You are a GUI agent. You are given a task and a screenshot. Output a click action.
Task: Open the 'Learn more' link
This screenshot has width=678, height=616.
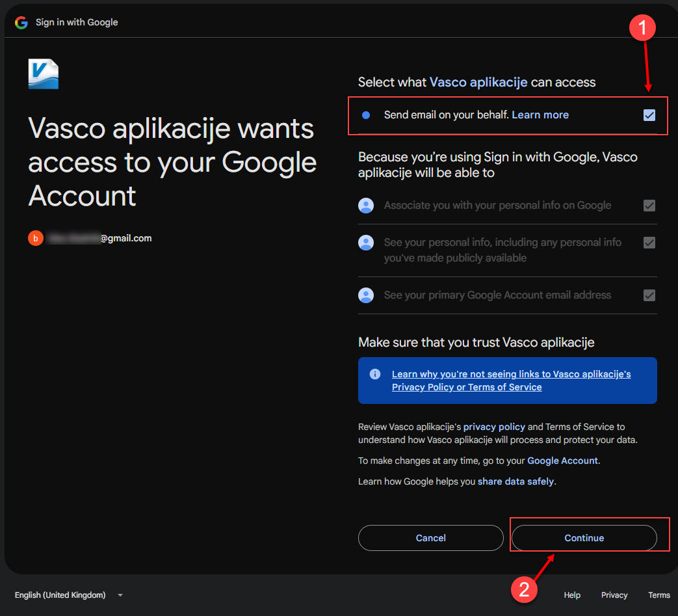[540, 115]
